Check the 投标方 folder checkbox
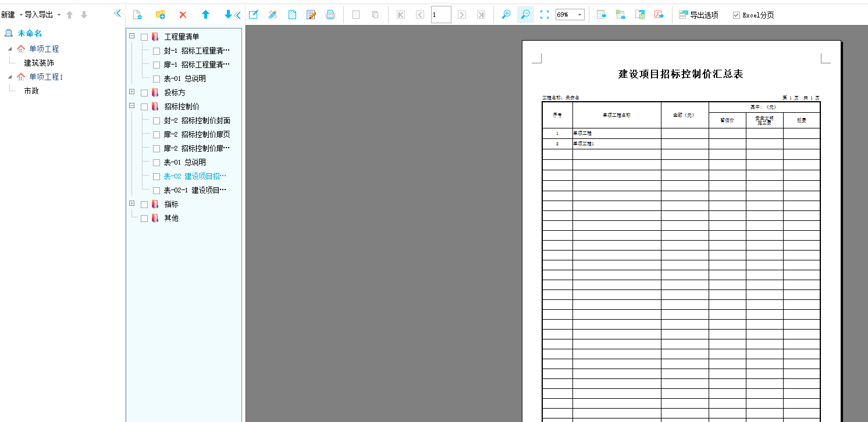 144,93
